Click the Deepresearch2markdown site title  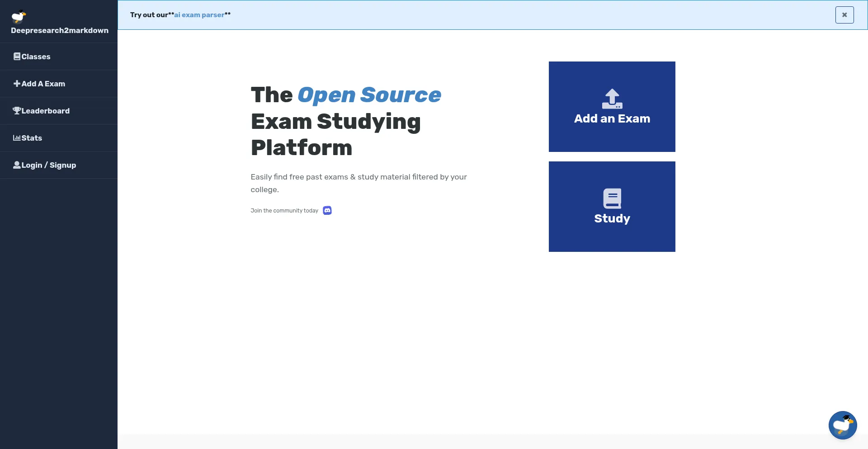(x=60, y=31)
